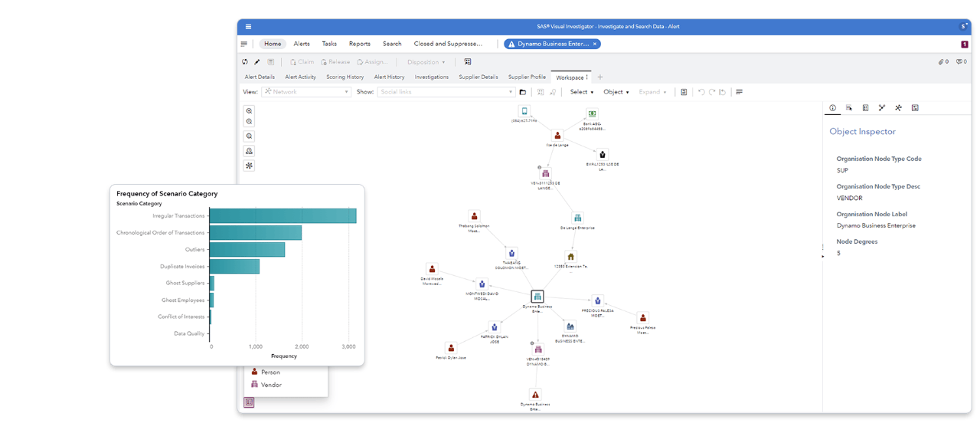The image size is (980, 430).
Task: Open the Object dropdown menu
Action: 616,92
